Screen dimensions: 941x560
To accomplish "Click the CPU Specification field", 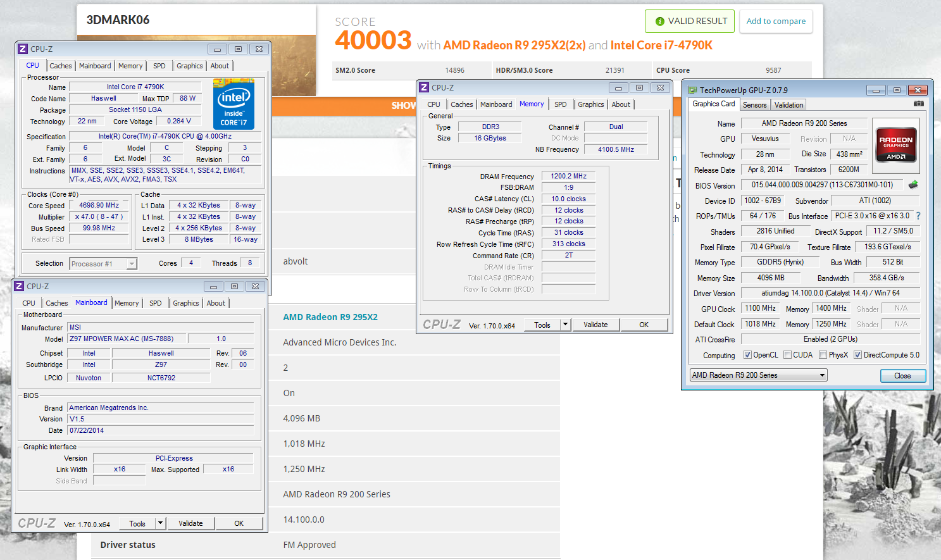I will (x=165, y=136).
